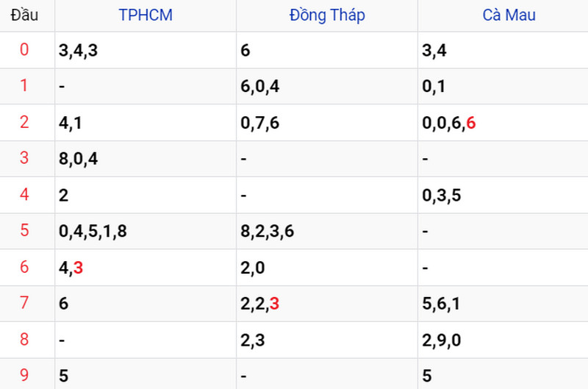
Task: Click Cà Mau cell showing 2,9,0
Action: pos(503,340)
